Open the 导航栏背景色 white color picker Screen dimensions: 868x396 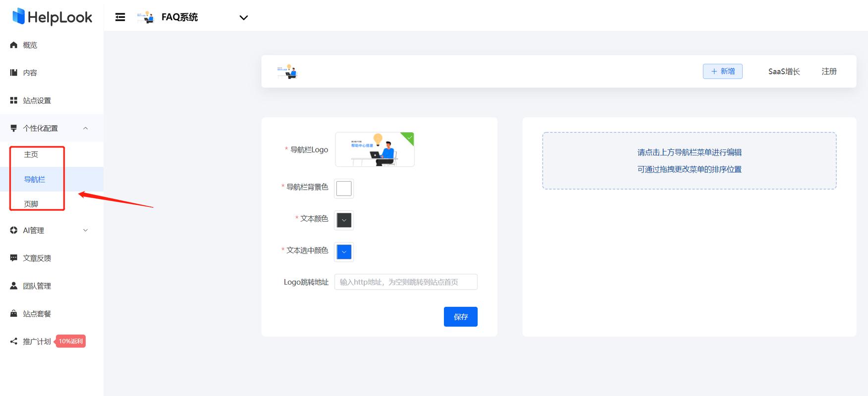[x=344, y=189]
